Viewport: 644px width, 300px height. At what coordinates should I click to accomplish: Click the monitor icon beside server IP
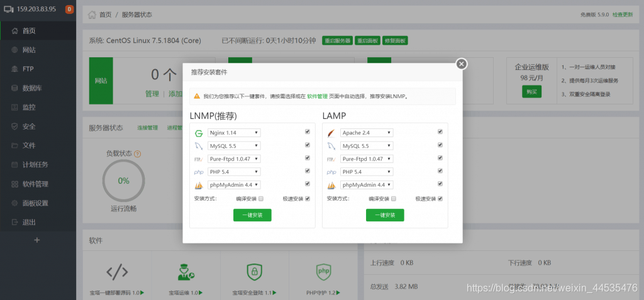9,9
